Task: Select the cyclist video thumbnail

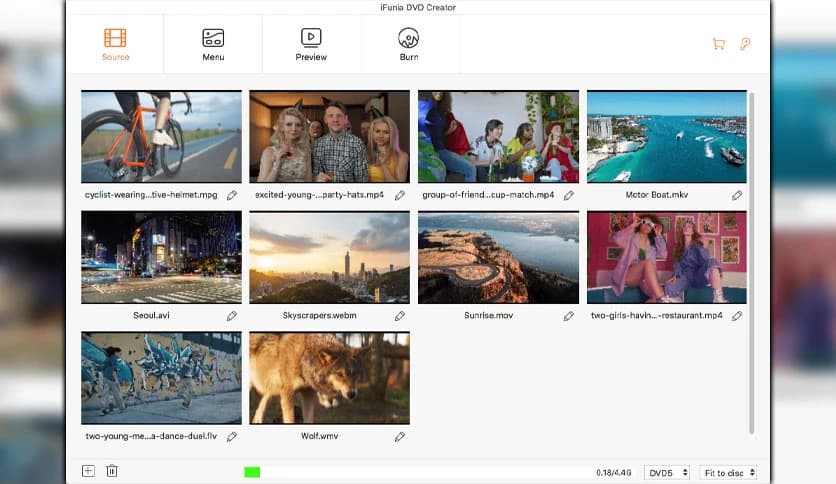Action: click(161, 137)
